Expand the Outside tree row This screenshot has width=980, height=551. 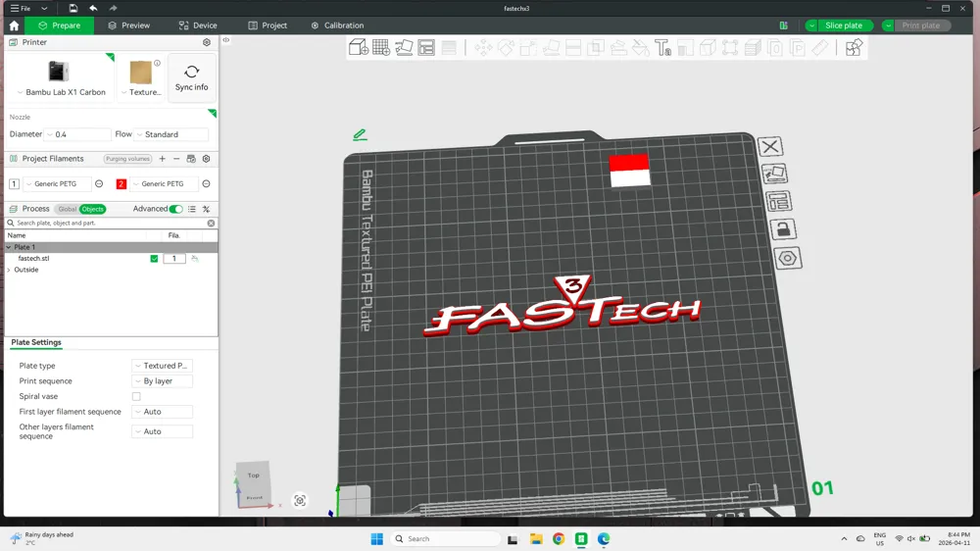pyautogui.click(x=9, y=270)
